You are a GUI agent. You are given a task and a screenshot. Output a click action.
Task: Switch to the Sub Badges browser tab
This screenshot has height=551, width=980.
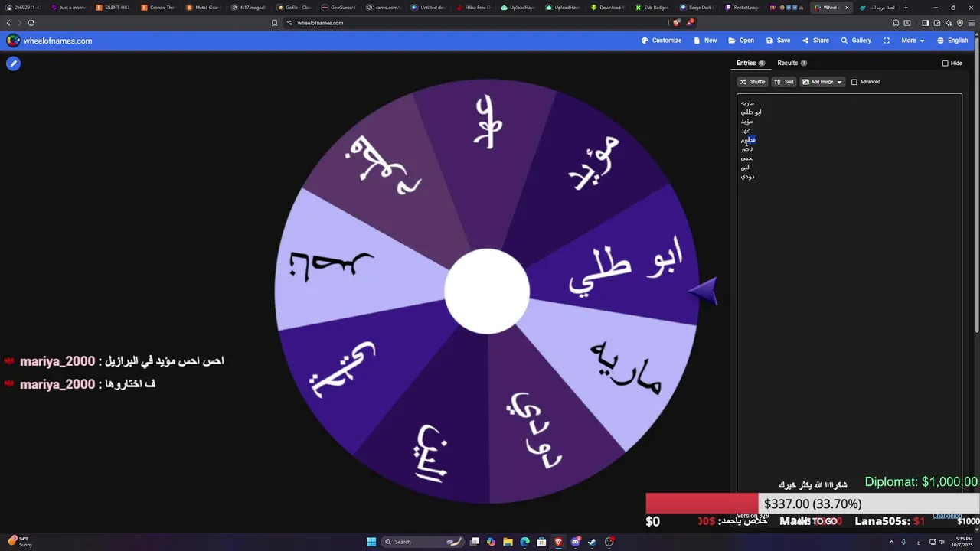point(652,8)
